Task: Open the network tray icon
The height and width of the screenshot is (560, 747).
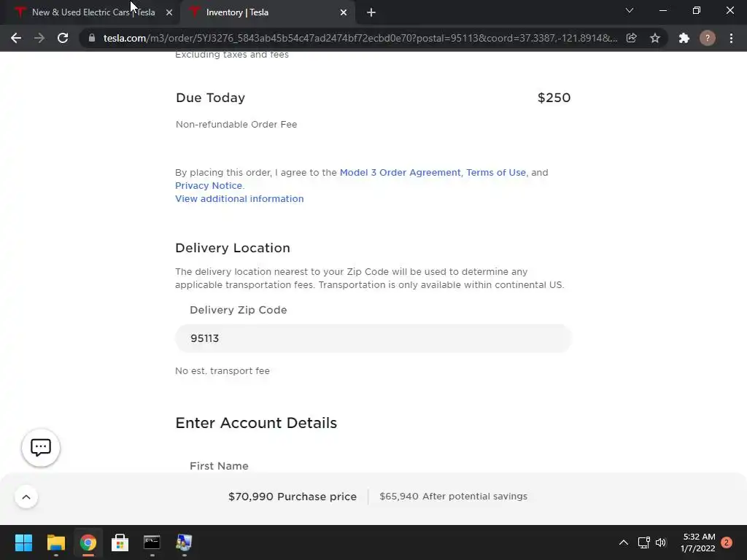Action: pos(643,542)
